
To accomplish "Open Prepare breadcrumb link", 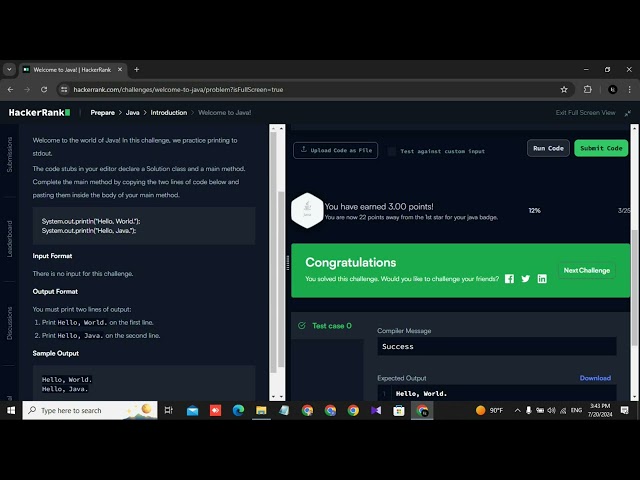I will [102, 113].
